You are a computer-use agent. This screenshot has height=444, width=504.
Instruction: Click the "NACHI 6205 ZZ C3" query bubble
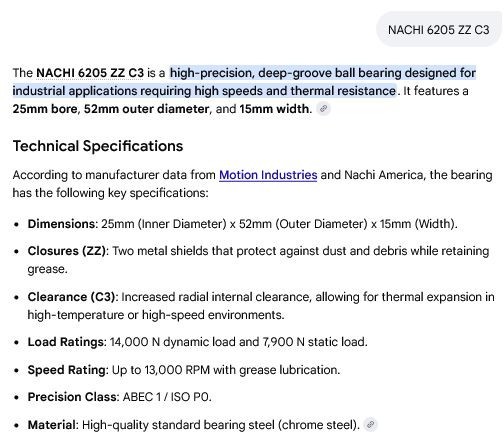click(x=439, y=30)
